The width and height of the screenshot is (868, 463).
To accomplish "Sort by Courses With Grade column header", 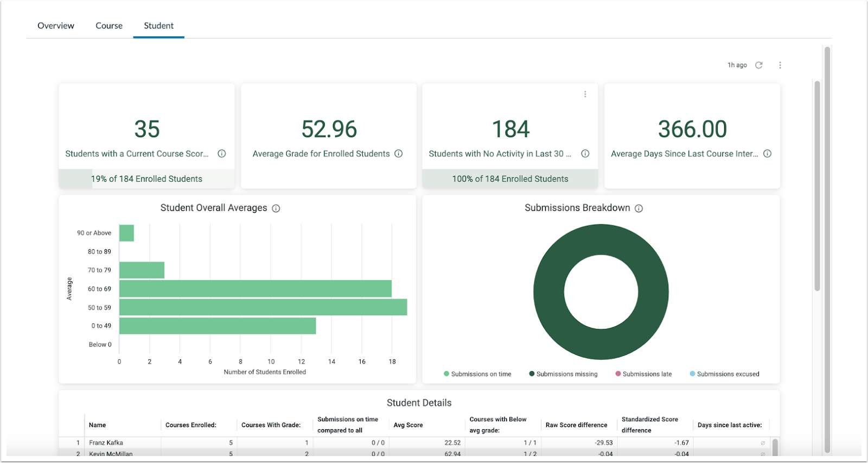I will [271, 425].
